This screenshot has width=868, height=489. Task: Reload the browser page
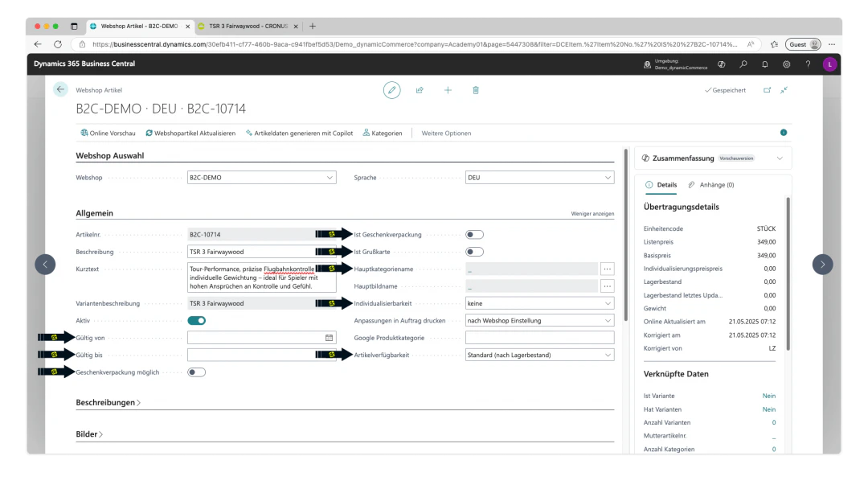pos(58,44)
